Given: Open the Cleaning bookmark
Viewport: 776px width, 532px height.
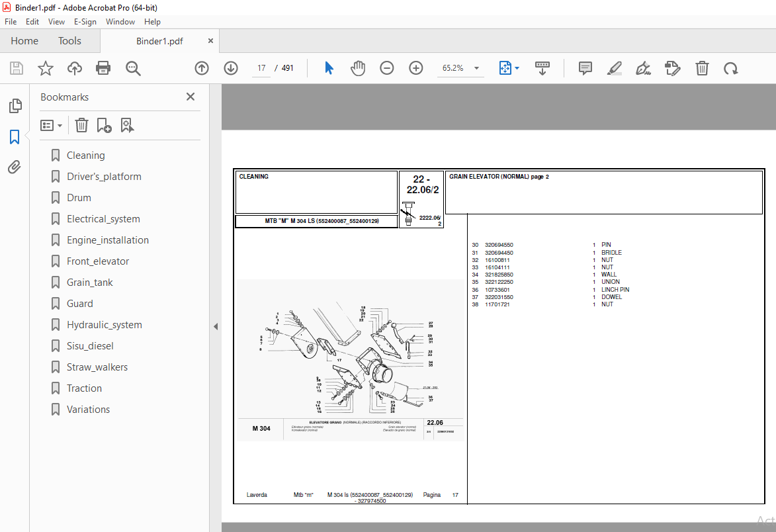Looking at the screenshot, I should [x=85, y=155].
